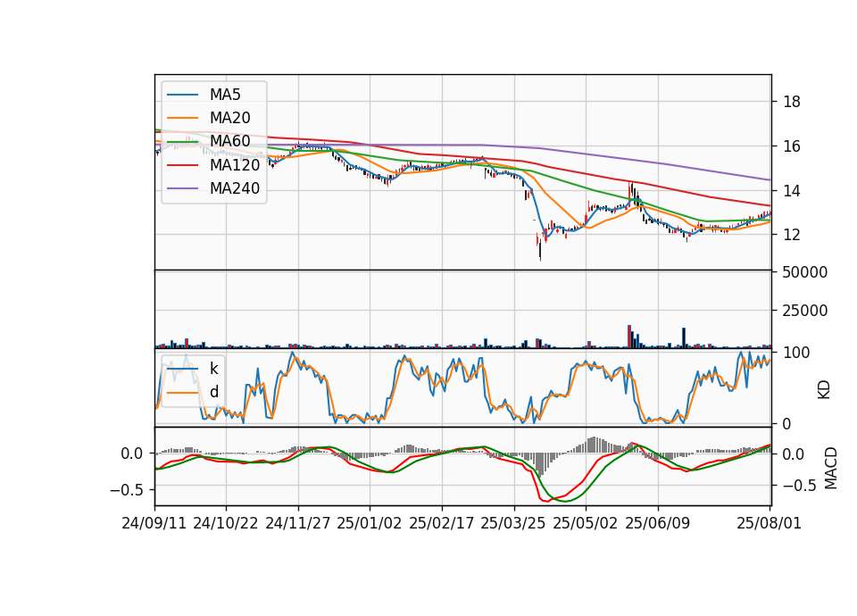Image resolution: width=857 pixels, height=616 pixels.
Task: Click the 25/01/02 date axis label
Action: pos(370,523)
